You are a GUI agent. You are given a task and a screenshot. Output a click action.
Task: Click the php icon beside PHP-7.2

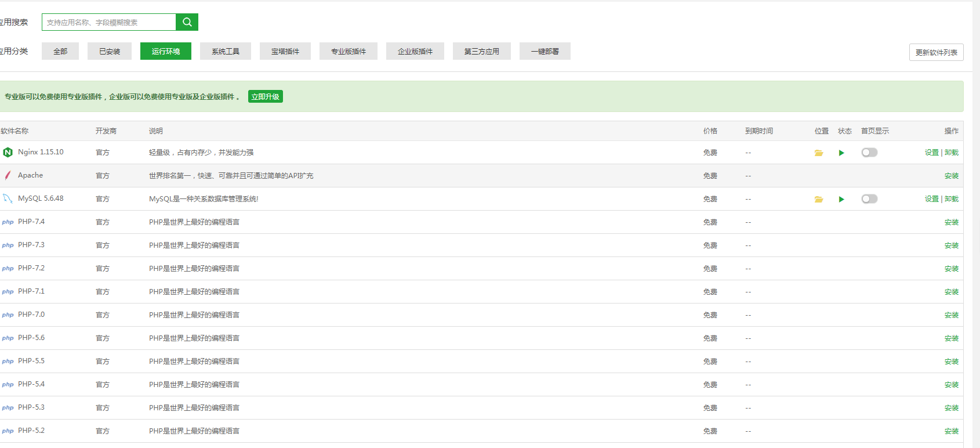[8, 269]
